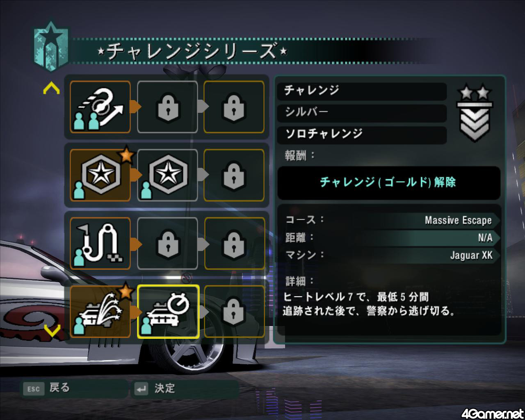Click the locked silver drift challenge
Screen dimensions: 525x420
click(x=167, y=107)
